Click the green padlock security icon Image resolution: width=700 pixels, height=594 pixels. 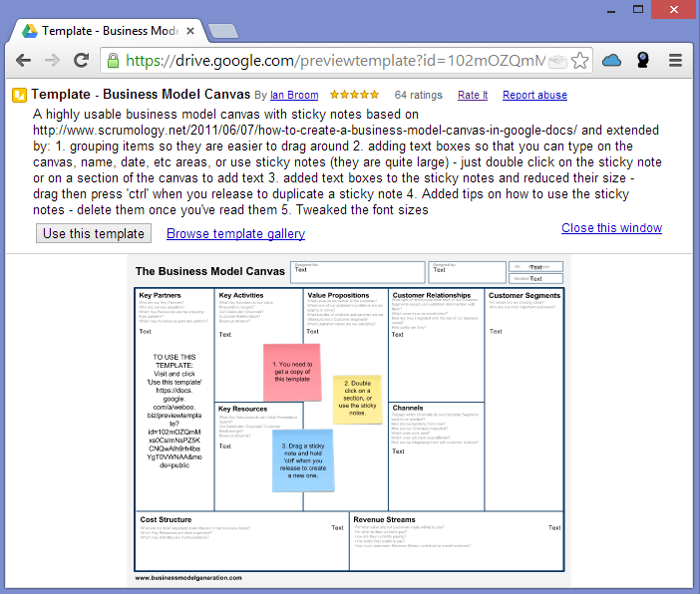pyautogui.click(x=114, y=60)
